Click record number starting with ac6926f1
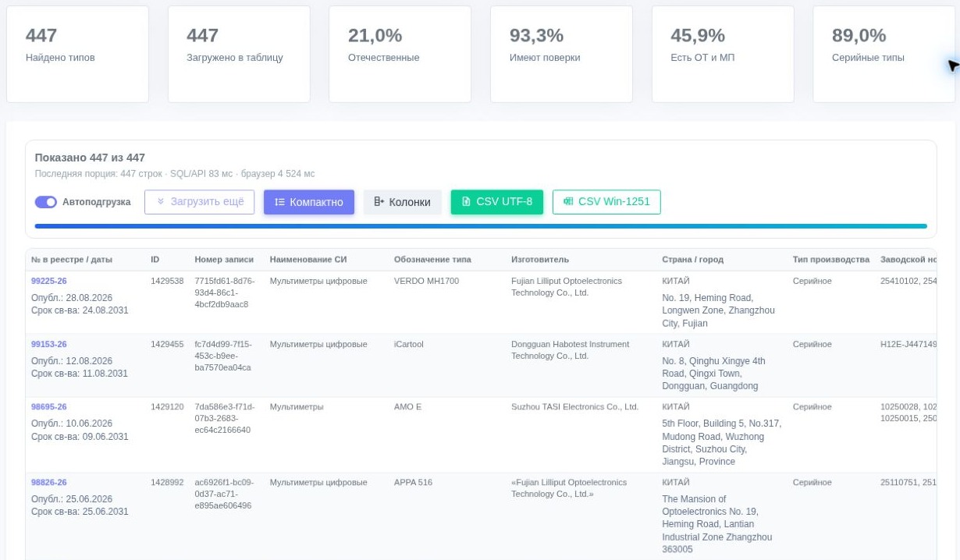 click(x=225, y=494)
